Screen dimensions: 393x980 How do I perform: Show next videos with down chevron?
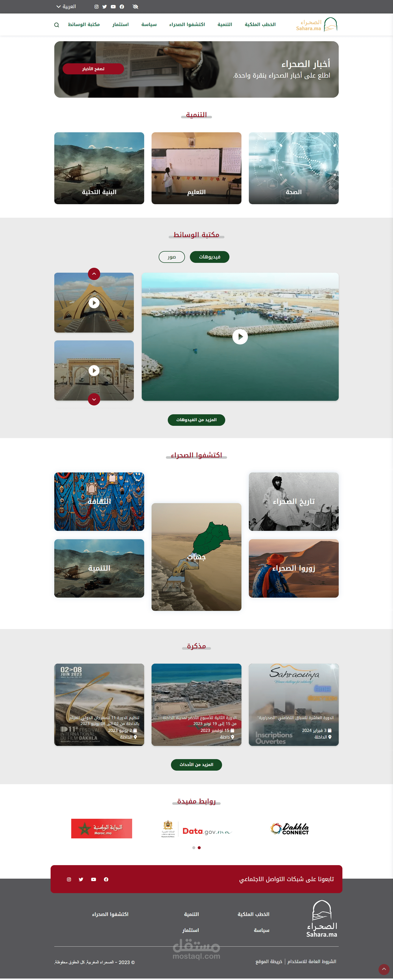click(94, 399)
